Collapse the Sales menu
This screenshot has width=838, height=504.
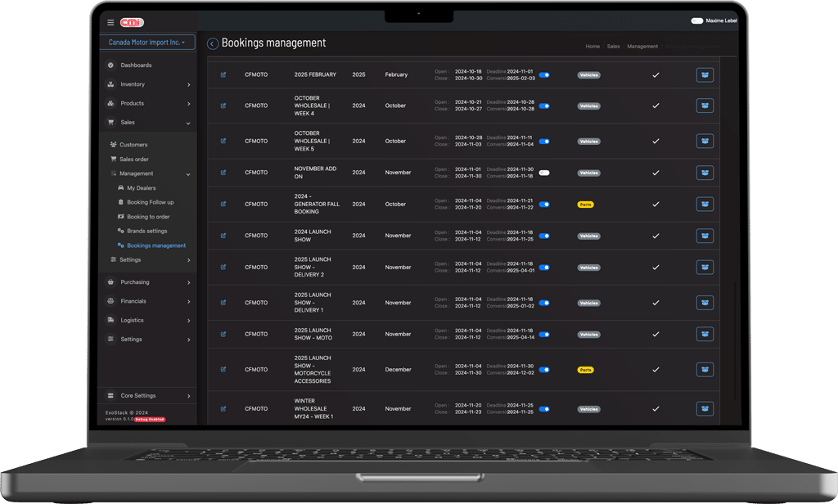(148, 123)
